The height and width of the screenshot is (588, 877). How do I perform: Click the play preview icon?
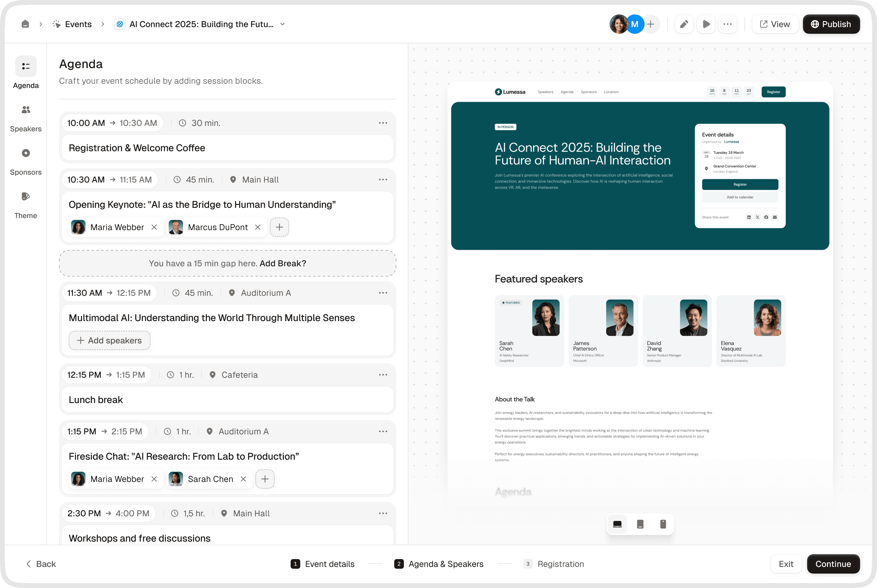click(x=706, y=24)
